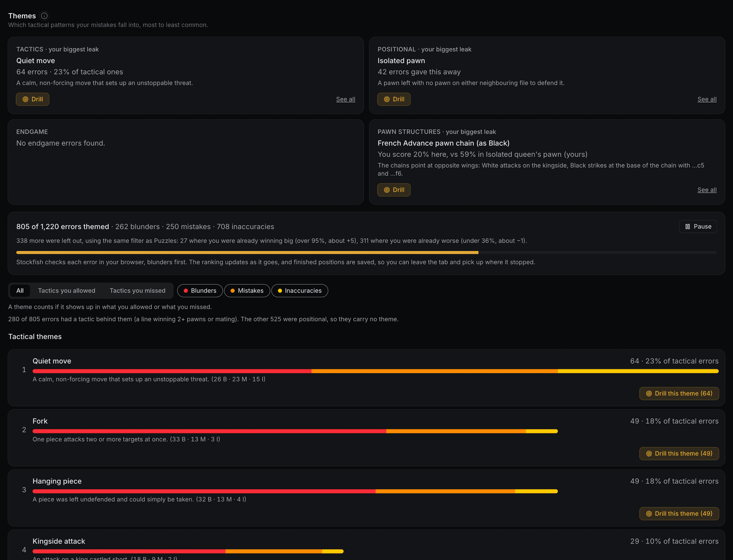Click 'French Advance pawn chain (as Black)' title
The height and width of the screenshot is (560, 733).
click(443, 143)
